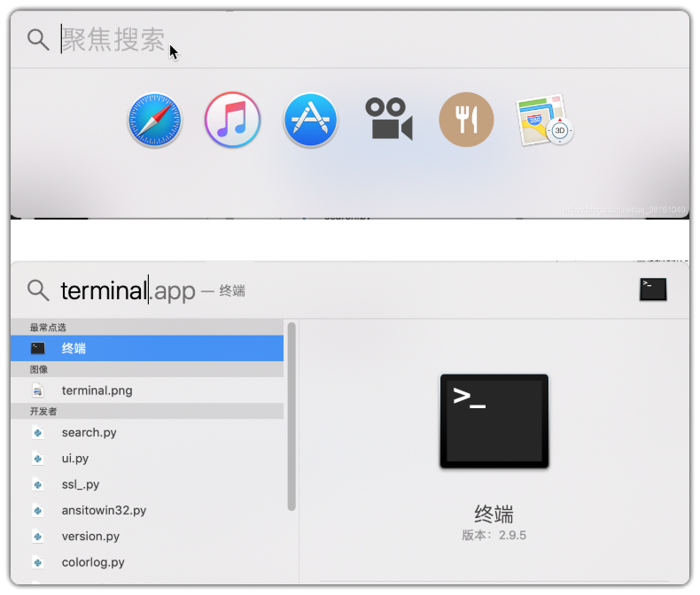Click magnifier icon in empty Spotlight bar
This screenshot has width=700, height=595.
[x=38, y=40]
